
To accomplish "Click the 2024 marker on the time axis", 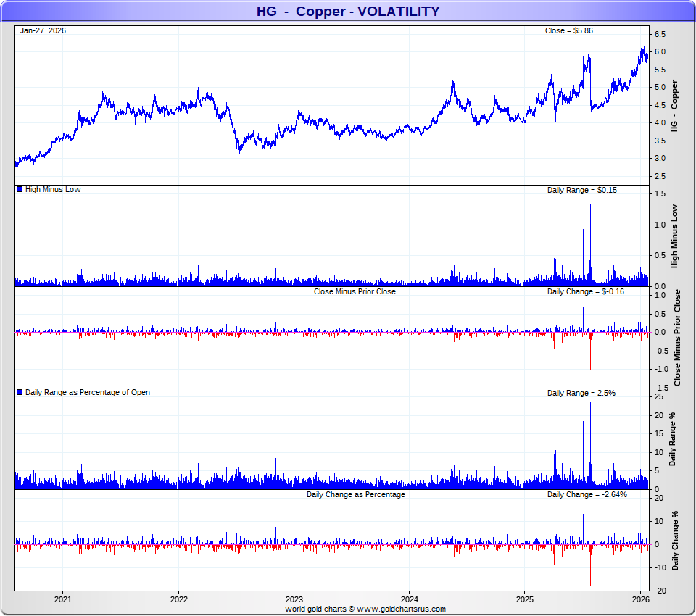I will pyautogui.click(x=409, y=599).
